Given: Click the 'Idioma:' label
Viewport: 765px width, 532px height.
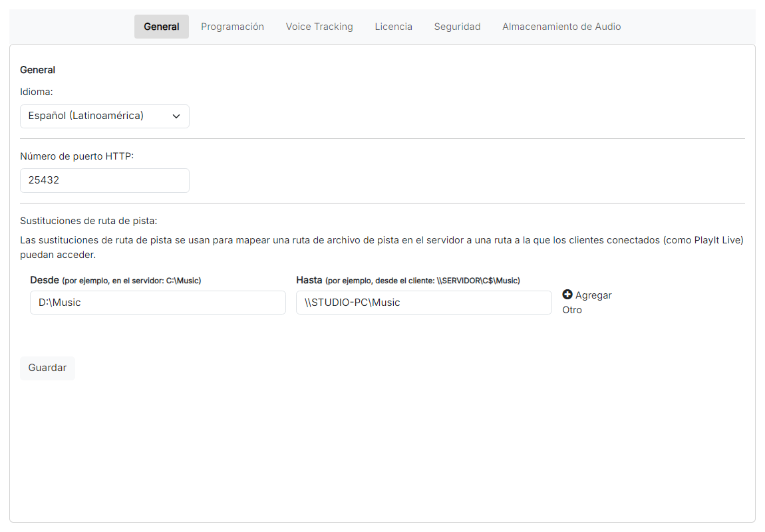Looking at the screenshot, I should [x=36, y=92].
